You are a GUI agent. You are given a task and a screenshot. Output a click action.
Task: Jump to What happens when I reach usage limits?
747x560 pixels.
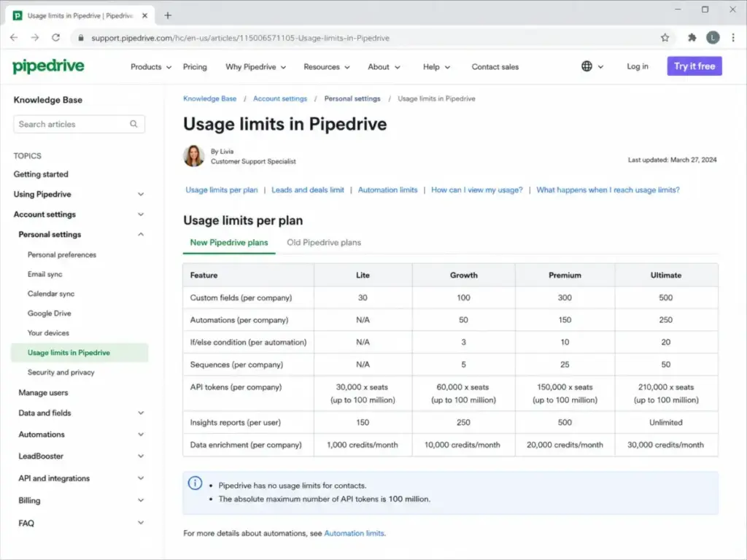coord(608,190)
